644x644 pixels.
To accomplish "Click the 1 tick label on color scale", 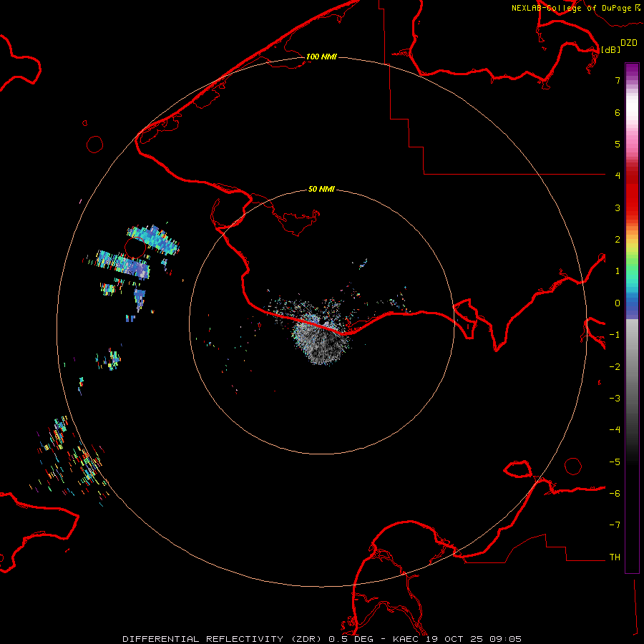I will [618, 271].
